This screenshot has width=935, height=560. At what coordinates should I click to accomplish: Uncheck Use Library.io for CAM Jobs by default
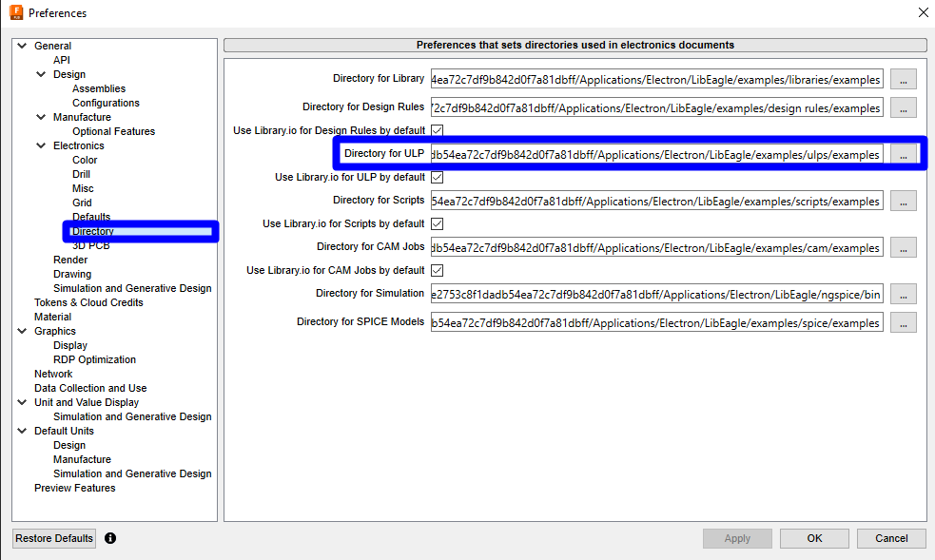(x=437, y=270)
